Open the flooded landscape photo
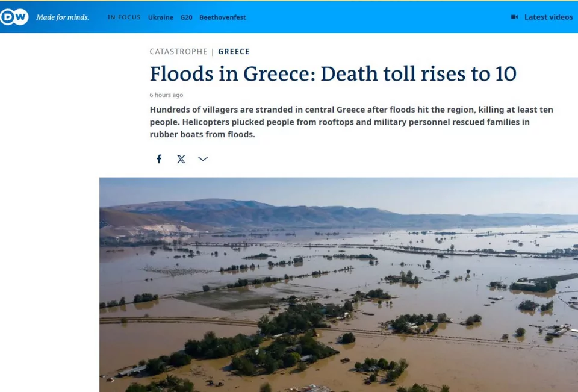 (x=338, y=284)
